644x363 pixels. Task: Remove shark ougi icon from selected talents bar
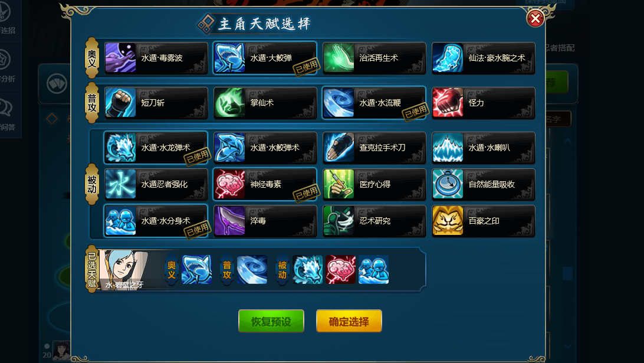(197, 270)
